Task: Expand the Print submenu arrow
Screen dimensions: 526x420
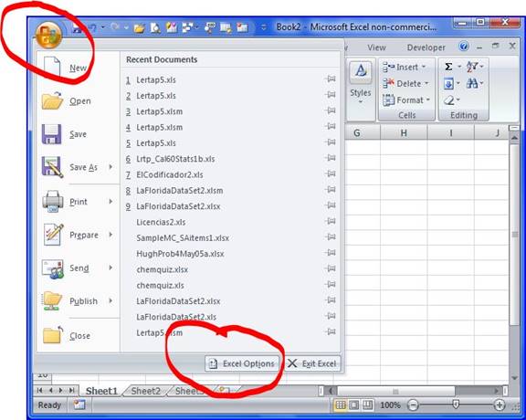Action: click(110, 201)
